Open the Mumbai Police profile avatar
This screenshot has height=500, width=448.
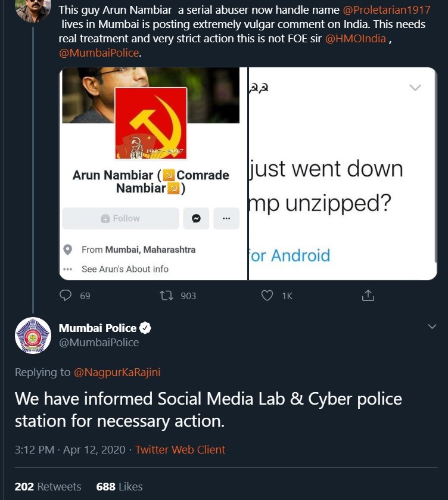pos(33,335)
